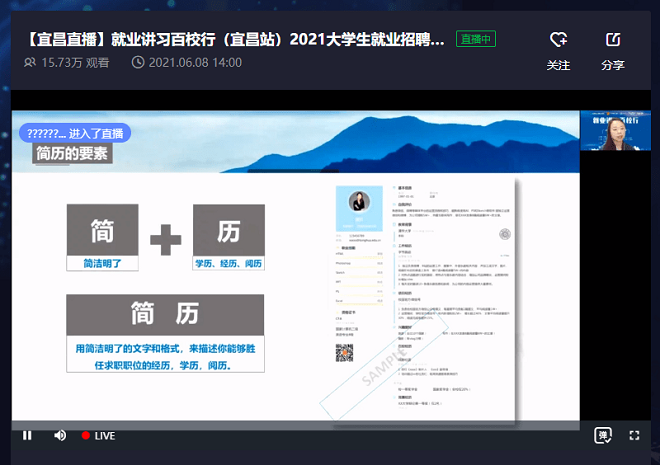Screen dimensions: 660x465
Task: Toggle the danmaku (弹) bullet comments
Action: [603, 435]
